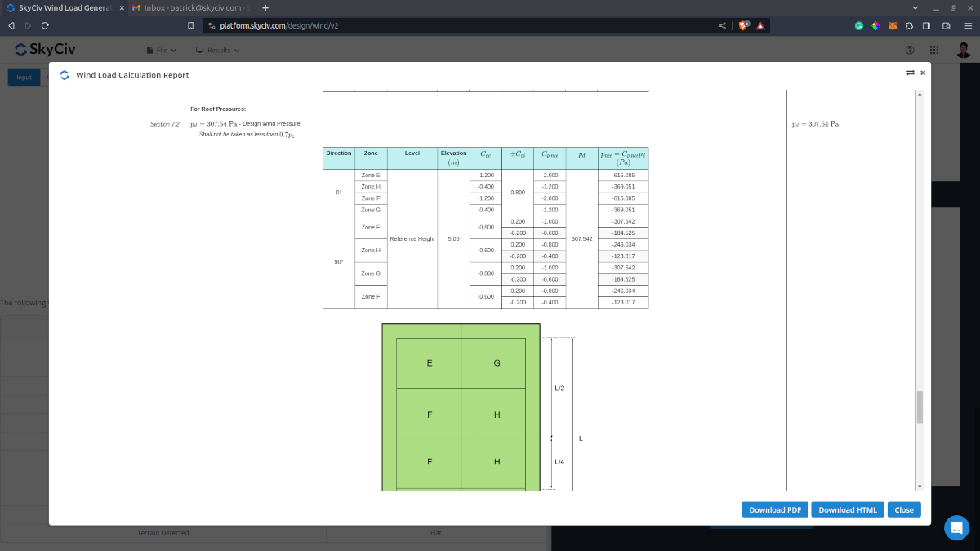Switch to the Inbox Gmail tab

click(x=192, y=7)
